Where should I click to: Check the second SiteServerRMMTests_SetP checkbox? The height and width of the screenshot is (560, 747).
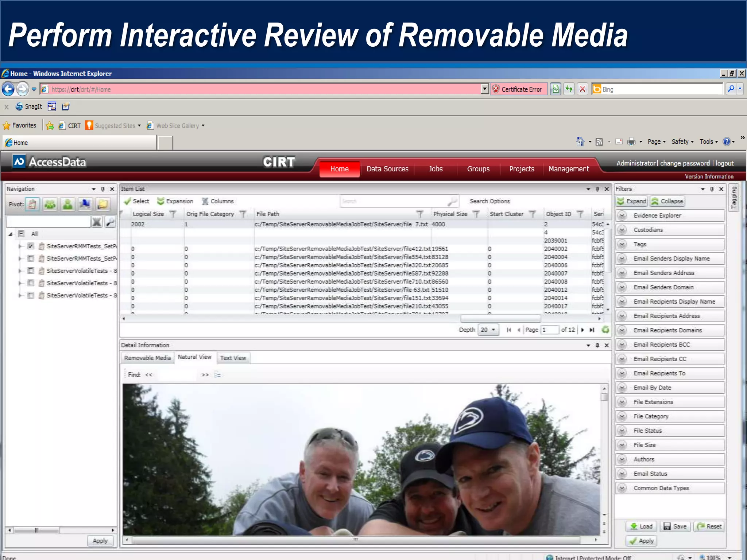point(31,258)
